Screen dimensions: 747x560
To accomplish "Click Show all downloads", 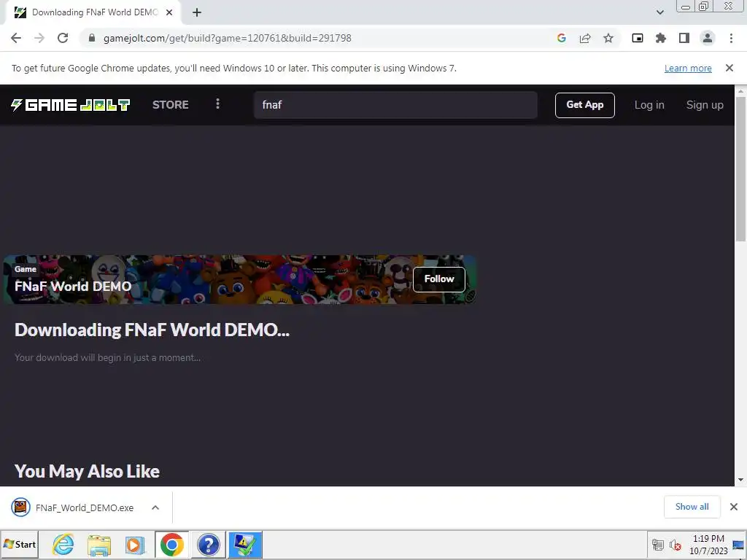I will click(x=692, y=507).
